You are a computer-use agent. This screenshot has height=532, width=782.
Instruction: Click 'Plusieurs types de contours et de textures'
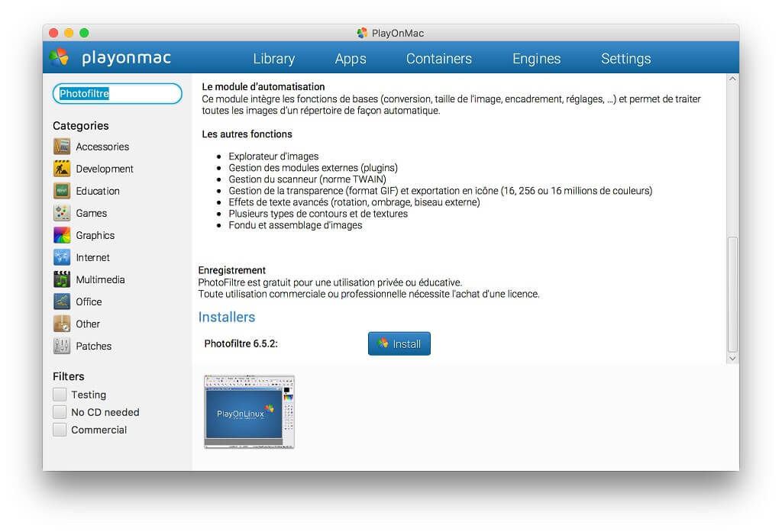[318, 214]
